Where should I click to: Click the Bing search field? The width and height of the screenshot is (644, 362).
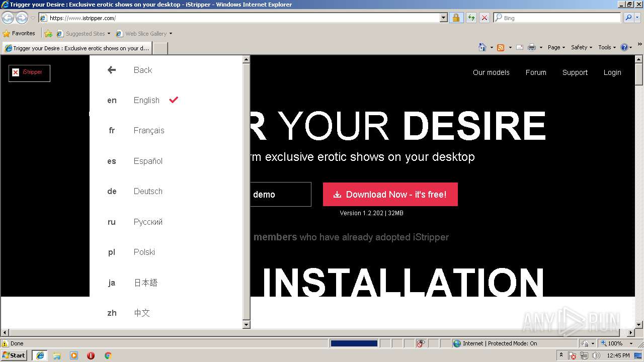pos(557,18)
